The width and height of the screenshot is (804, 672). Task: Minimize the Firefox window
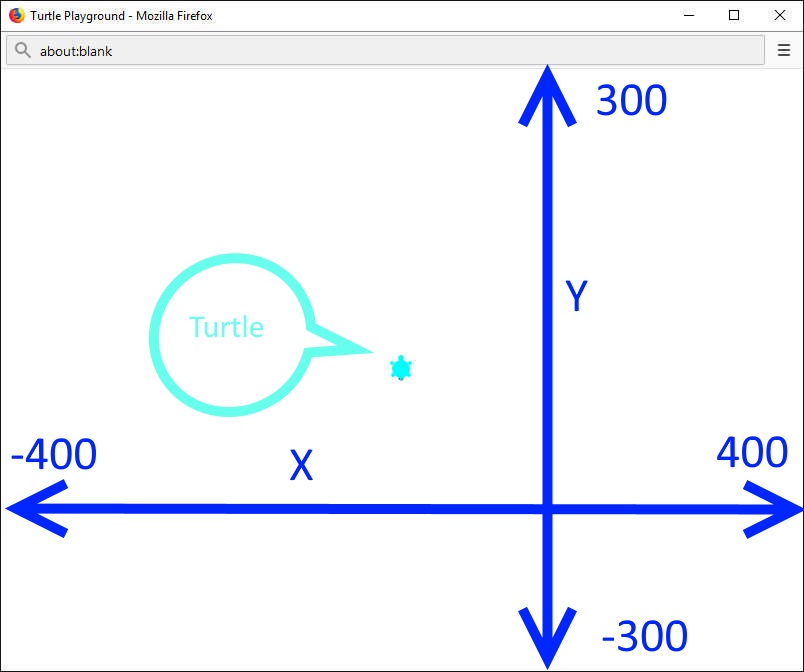coord(689,15)
